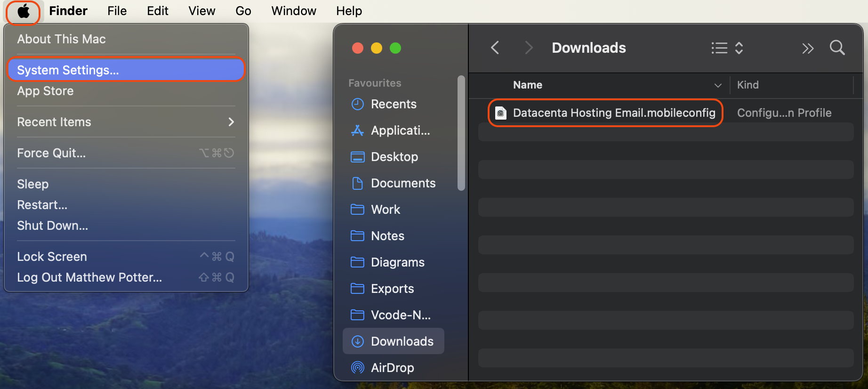Open the Apple menu icon
This screenshot has height=389, width=868.
pyautogui.click(x=24, y=11)
